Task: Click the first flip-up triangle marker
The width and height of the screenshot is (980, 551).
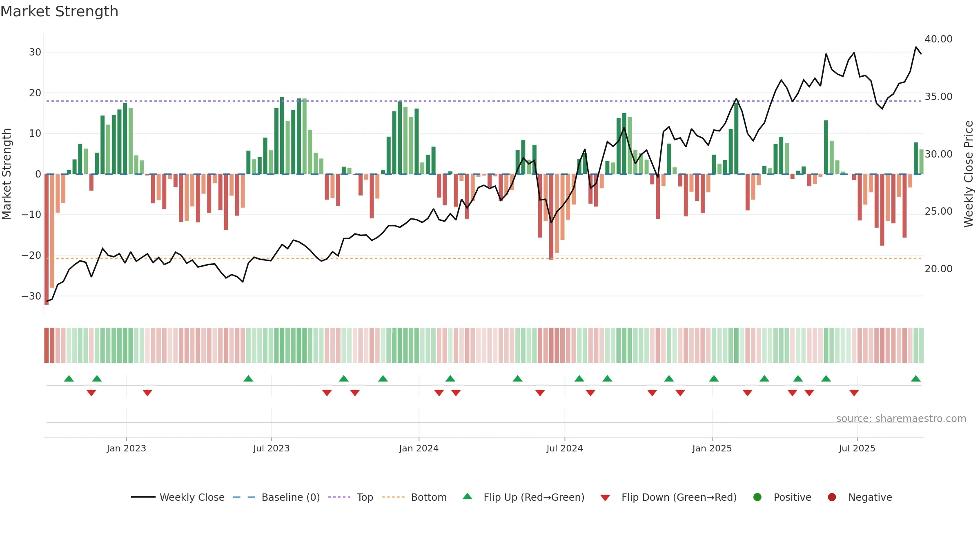Action: (x=69, y=378)
